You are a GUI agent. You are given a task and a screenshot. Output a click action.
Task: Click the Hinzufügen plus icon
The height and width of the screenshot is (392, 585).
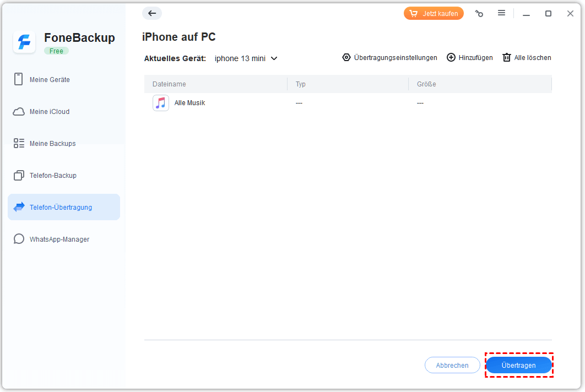tap(451, 57)
